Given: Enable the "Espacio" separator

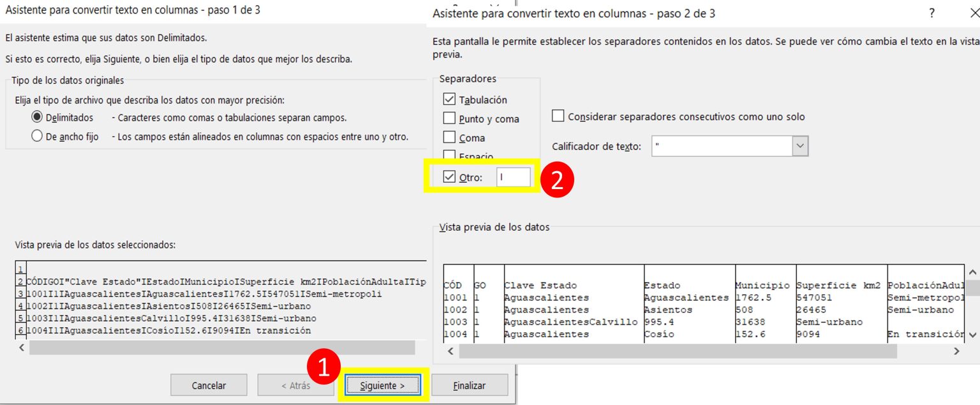Looking at the screenshot, I should click(448, 155).
